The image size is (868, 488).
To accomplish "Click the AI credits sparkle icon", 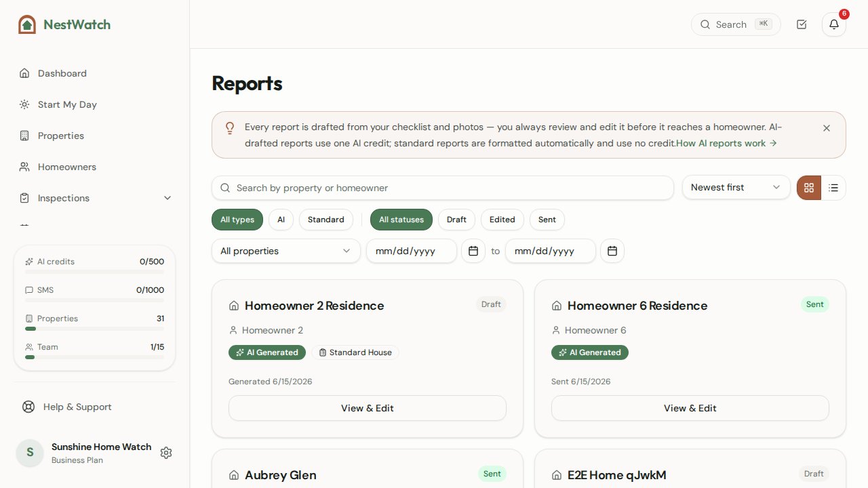I will click(29, 262).
